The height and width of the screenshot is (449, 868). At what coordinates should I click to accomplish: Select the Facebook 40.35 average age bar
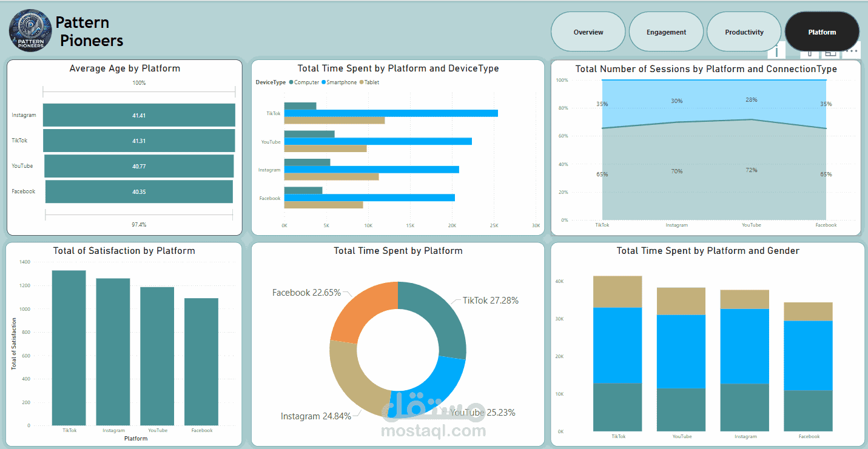(x=139, y=191)
